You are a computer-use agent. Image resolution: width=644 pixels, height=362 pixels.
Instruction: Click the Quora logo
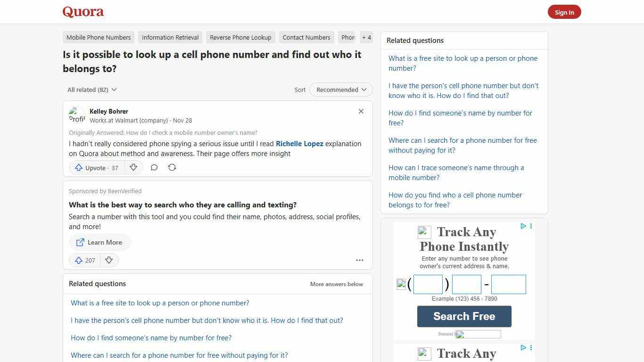[x=83, y=11]
